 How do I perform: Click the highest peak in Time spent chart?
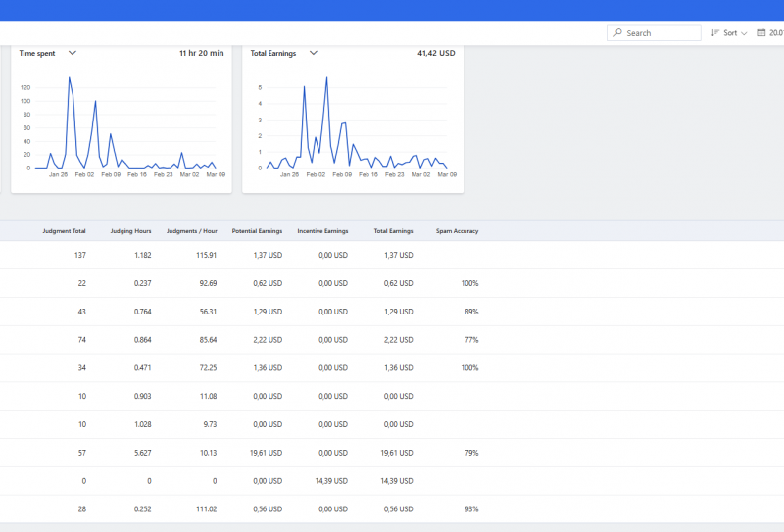pos(69,78)
